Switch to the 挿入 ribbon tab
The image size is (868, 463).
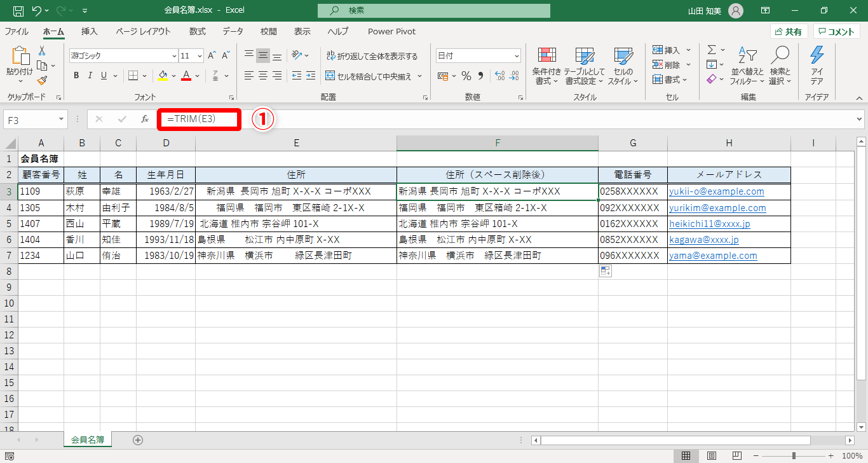[90, 32]
